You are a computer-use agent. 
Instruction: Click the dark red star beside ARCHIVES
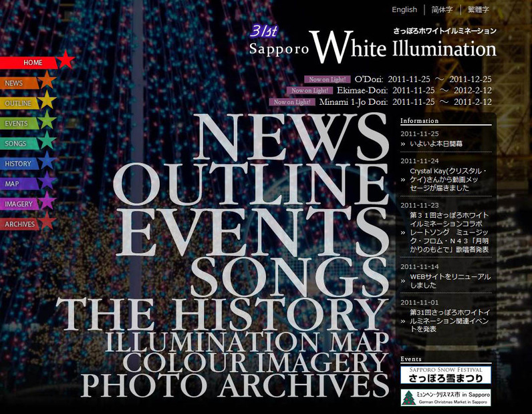[47, 221]
